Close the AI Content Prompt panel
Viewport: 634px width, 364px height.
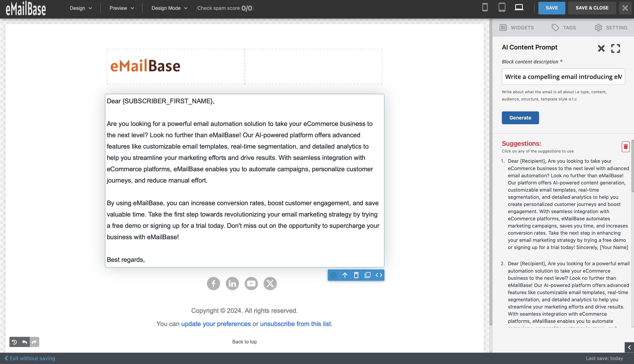[601, 48]
